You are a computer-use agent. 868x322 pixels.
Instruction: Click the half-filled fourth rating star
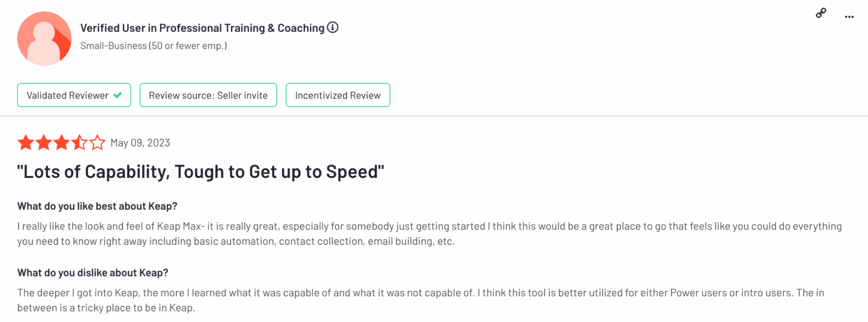(x=79, y=142)
